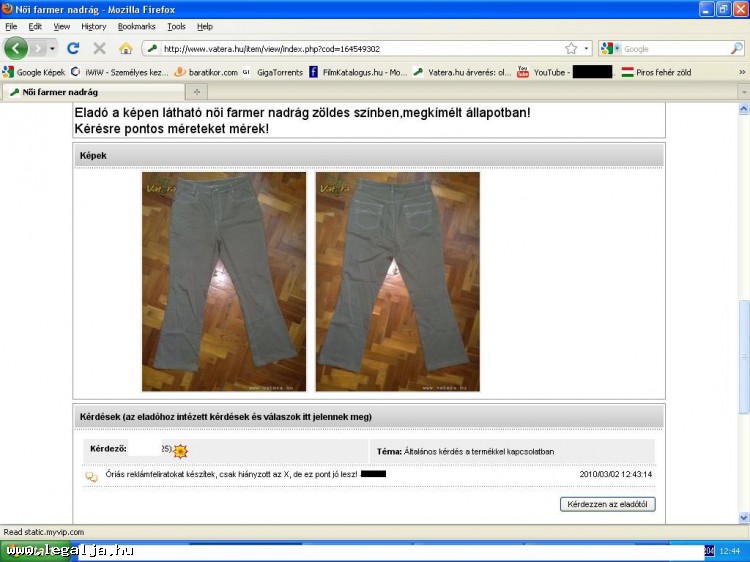The height and width of the screenshot is (562, 750).
Task: Expand the URL bar history dropdown
Action: [x=586, y=48]
